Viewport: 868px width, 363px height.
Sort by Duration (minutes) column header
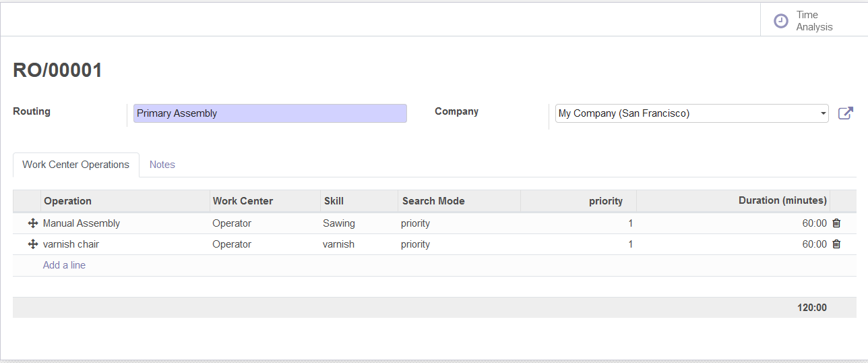pos(733,200)
